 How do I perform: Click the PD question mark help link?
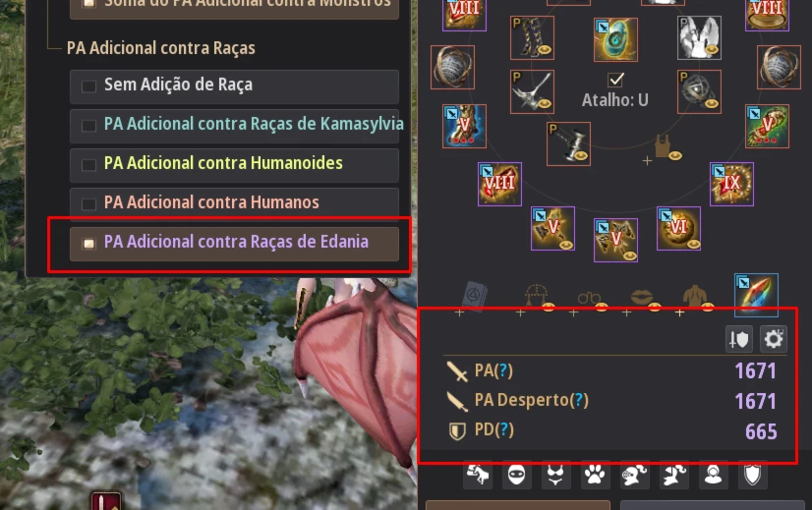point(503,429)
